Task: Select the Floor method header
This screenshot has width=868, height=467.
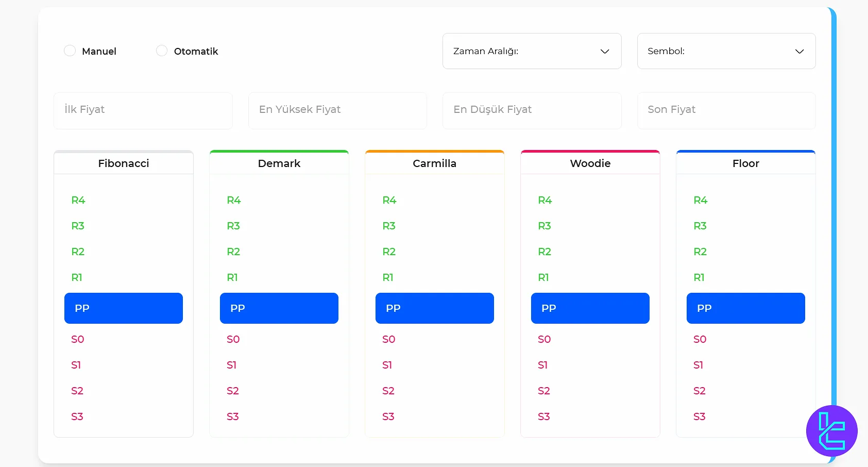Action: click(745, 163)
